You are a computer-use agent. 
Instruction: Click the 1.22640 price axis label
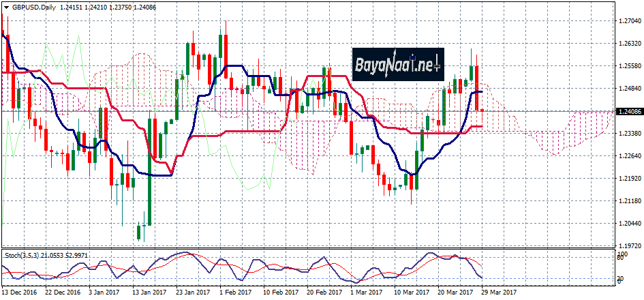point(629,156)
